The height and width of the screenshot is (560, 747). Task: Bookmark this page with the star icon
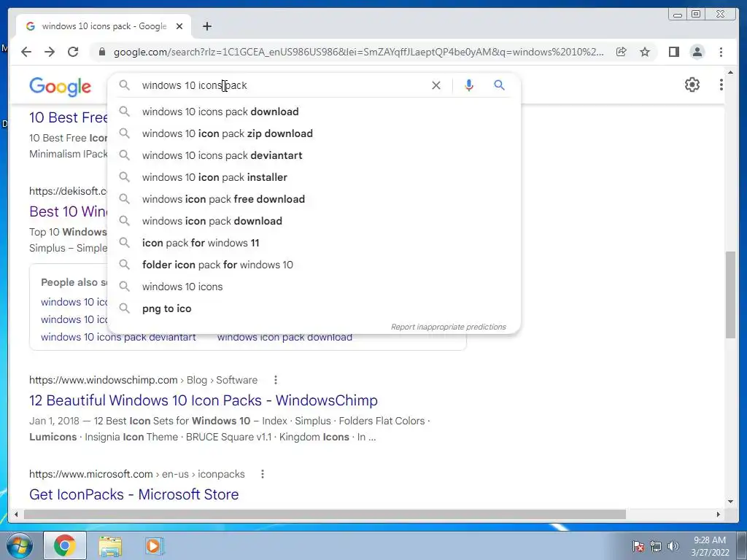[645, 52]
